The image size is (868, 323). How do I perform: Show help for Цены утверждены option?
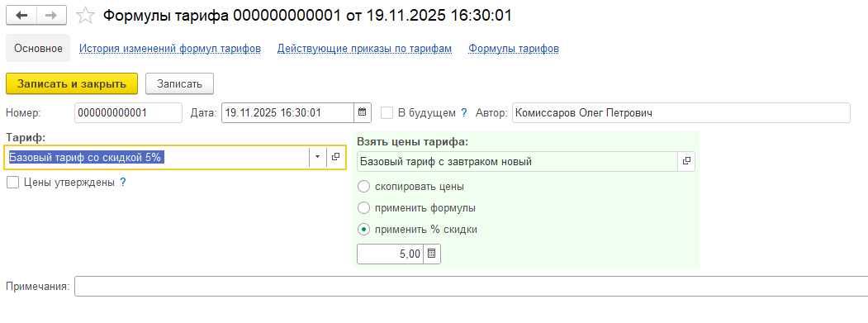click(x=123, y=182)
